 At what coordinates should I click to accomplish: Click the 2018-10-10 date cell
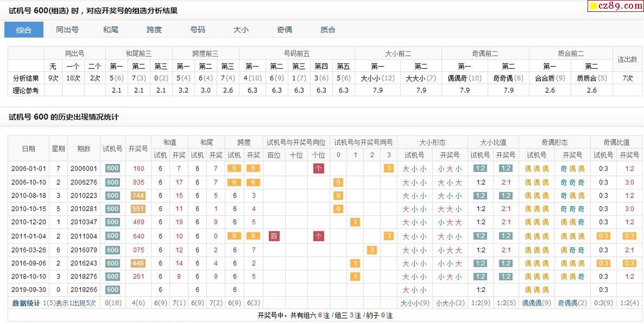point(29,276)
